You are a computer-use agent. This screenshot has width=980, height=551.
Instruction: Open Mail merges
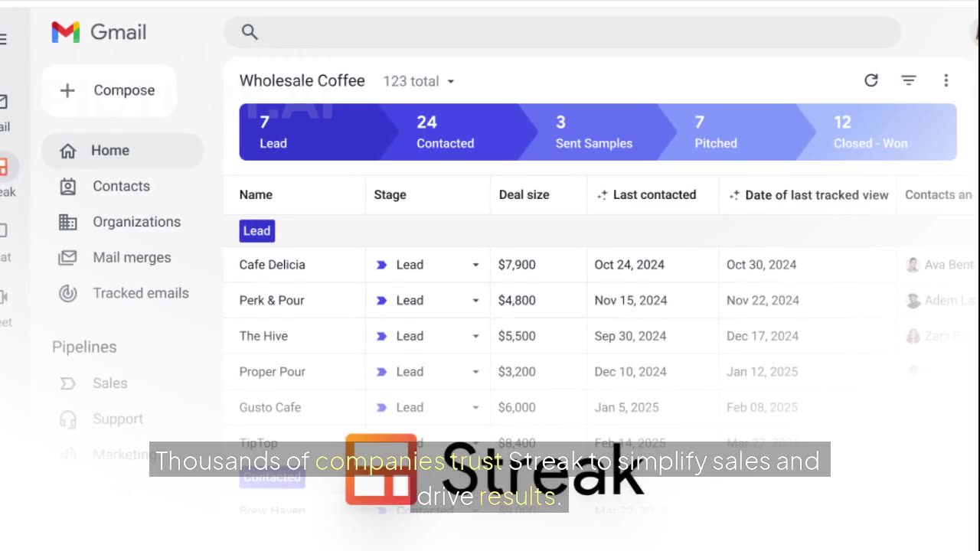[132, 258]
